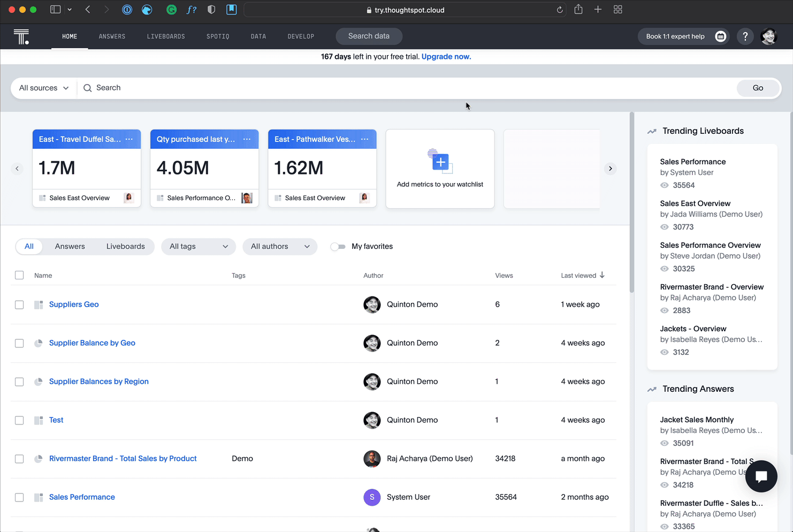This screenshot has height=532, width=793.
Task: Toggle the My favorites switch
Action: (x=338, y=247)
